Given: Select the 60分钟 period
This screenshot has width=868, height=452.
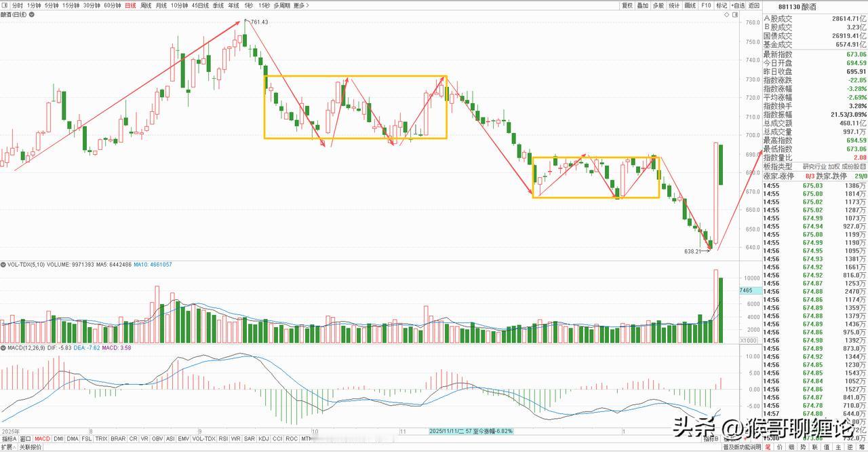Looking at the screenshot, I should [112, 5].
